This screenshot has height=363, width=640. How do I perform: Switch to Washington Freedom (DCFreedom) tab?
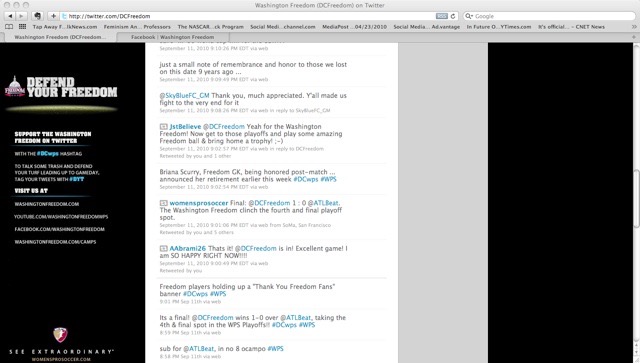pyautogui.click(x=60, y=37)
